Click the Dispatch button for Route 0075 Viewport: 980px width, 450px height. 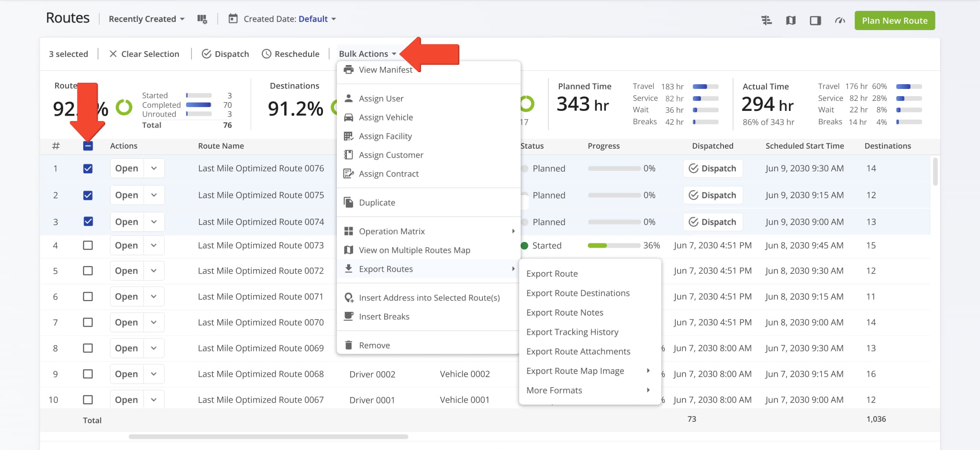pos(713,195)
